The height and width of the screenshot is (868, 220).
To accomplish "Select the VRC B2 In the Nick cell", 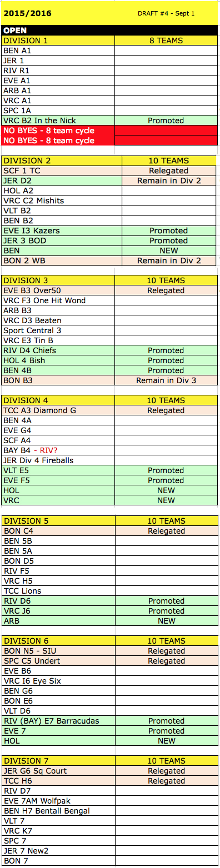I will 58,121.
